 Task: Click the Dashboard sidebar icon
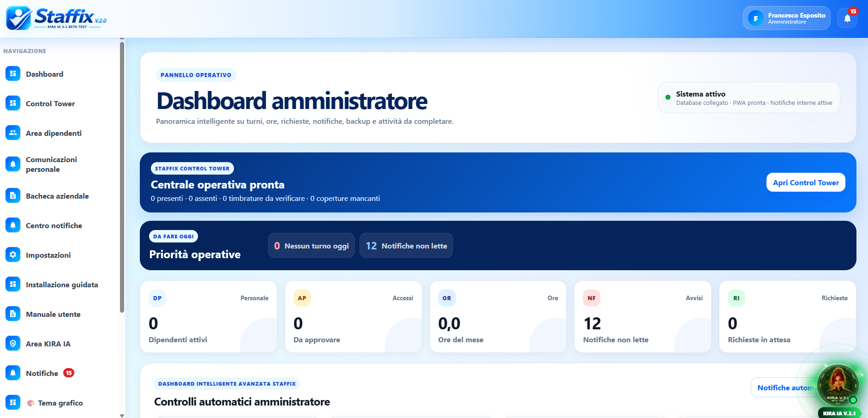point(13,73)
